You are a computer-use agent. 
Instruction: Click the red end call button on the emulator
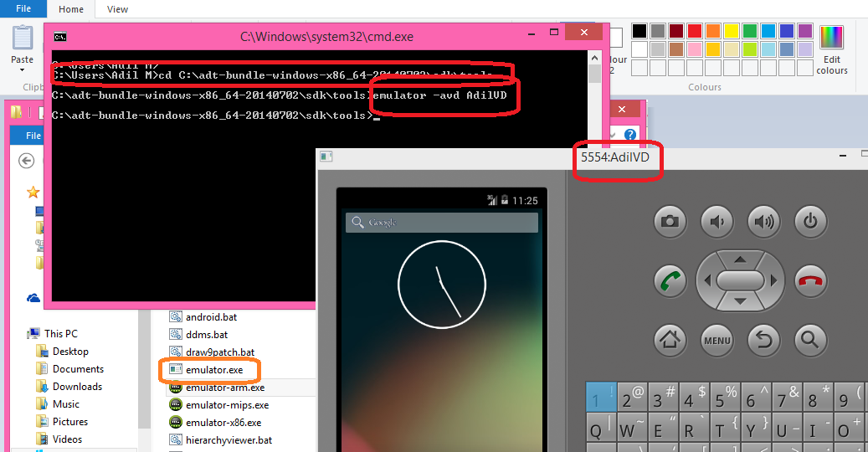[x=810, y=281]
